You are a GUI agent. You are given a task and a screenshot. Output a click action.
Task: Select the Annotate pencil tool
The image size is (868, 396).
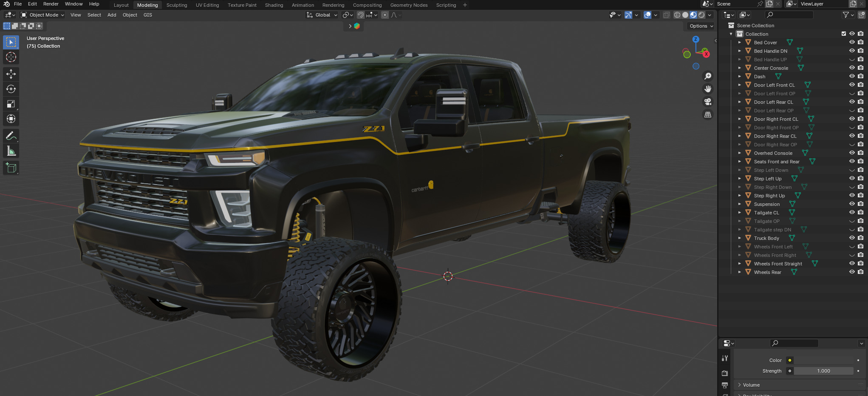pyautogui.click(x=11, y=136)
